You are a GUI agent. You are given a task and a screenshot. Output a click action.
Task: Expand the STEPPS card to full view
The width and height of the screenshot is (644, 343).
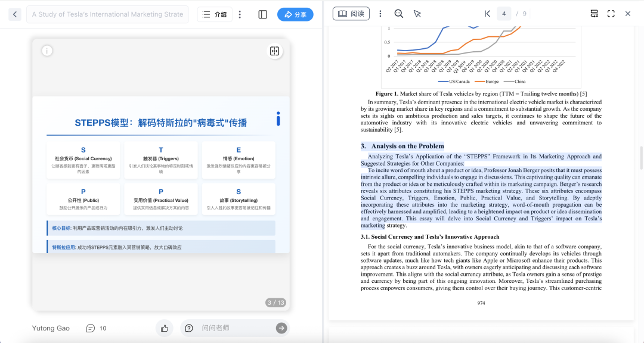tap(274, 51)
